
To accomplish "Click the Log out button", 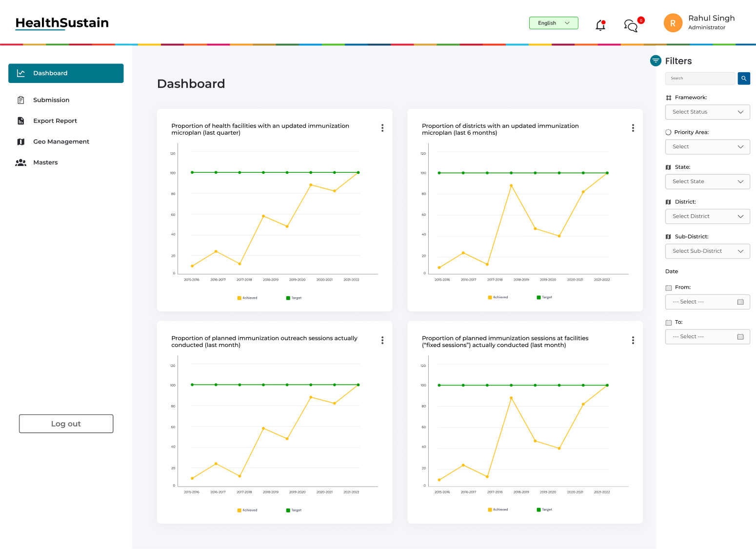I will pyautogui.click(x=66, y=424).
